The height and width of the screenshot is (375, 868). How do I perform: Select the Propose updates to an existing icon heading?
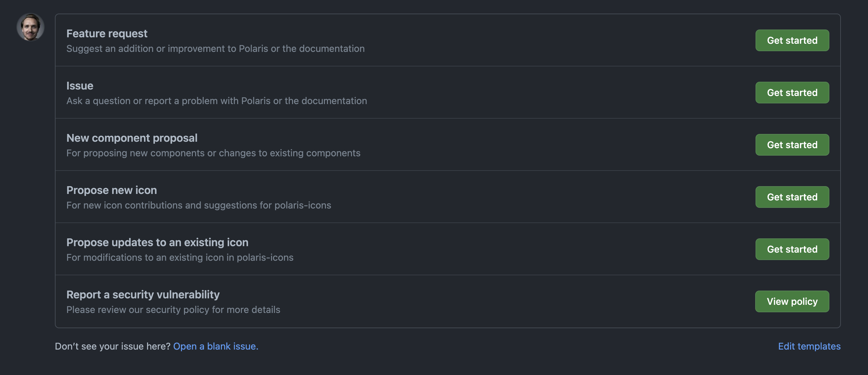click(158, 242)
